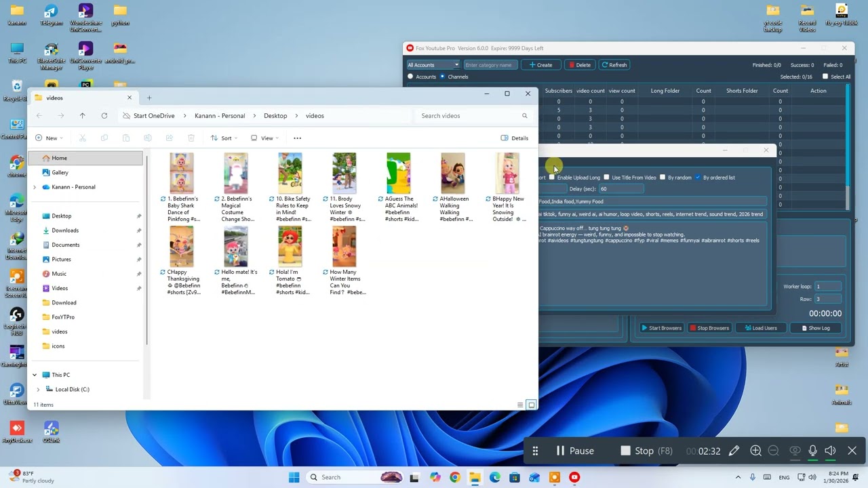Select the Accounts radio button
The height and width of the screenshot is (488, 868).
pos(410,77)
